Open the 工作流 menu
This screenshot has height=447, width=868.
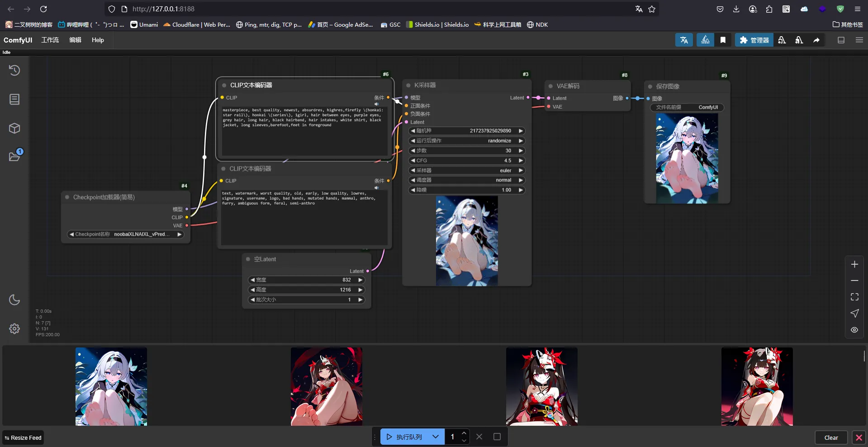pyautogui.click(x=50, y=40)
